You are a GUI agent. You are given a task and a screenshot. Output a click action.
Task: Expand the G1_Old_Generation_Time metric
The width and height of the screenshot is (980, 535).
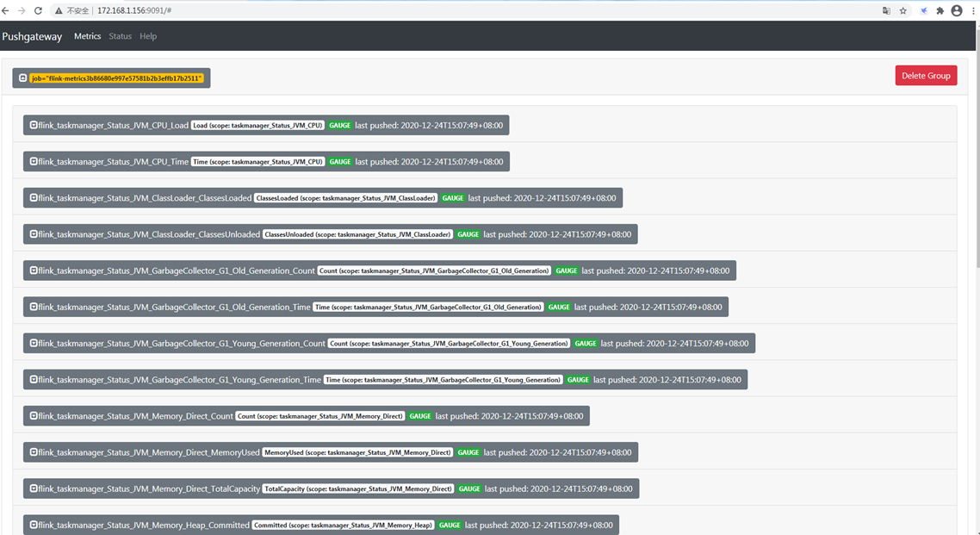click(34, 306)
